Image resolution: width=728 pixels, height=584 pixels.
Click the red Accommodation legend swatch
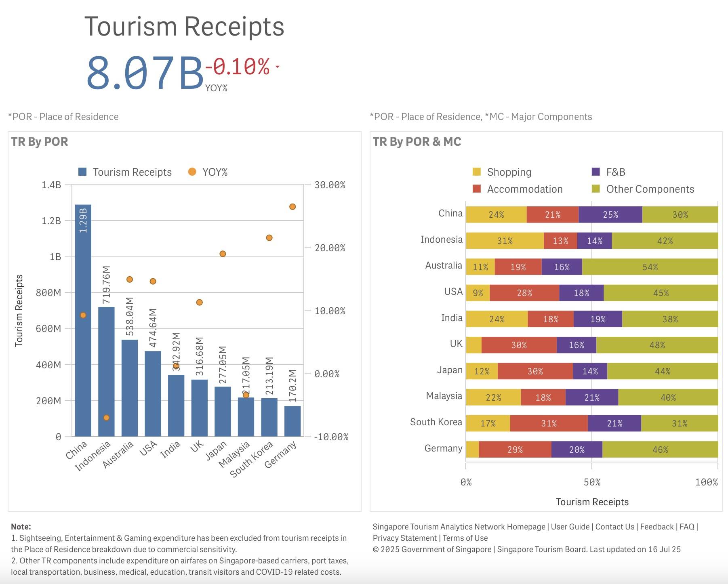point(477,189)
